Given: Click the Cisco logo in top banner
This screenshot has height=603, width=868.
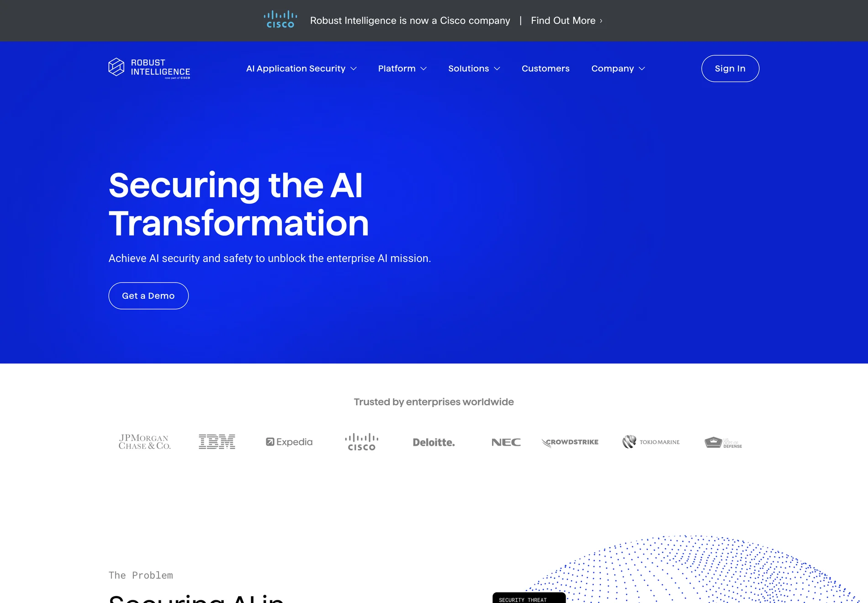Looking at the screenshot, I should pos(281,20).
